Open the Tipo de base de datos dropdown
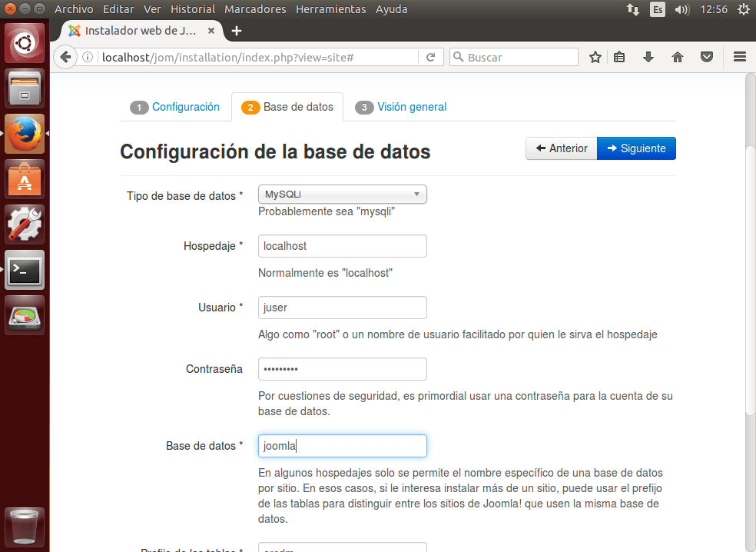Image resolution: width=756 pixels, height=552 pixels. tap(343, 194)
